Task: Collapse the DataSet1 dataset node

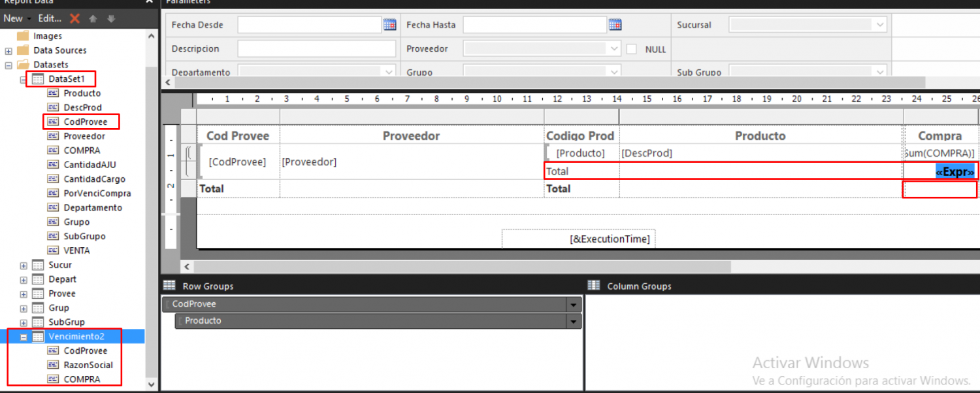Action: (x=24, y=79)
